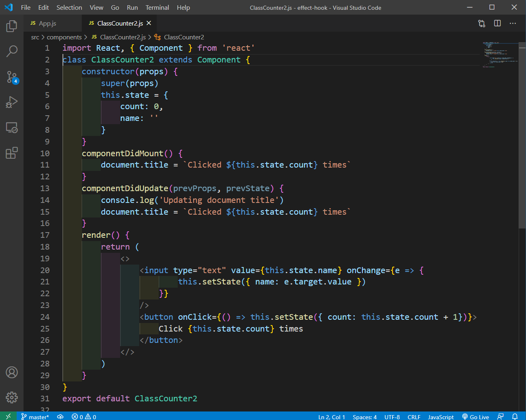
Task: Open the Problems errors and warnings indicator
Action: [x=84, y=417]
